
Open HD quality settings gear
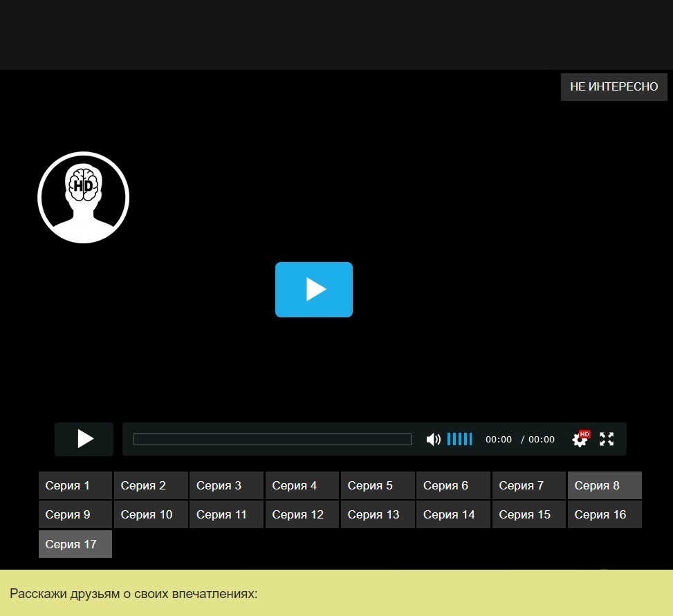click(580, 439)
